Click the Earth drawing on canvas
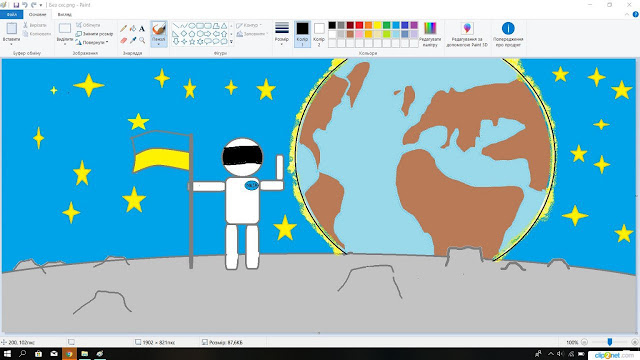This screenshot has width=640, height=360. point(424,159)
